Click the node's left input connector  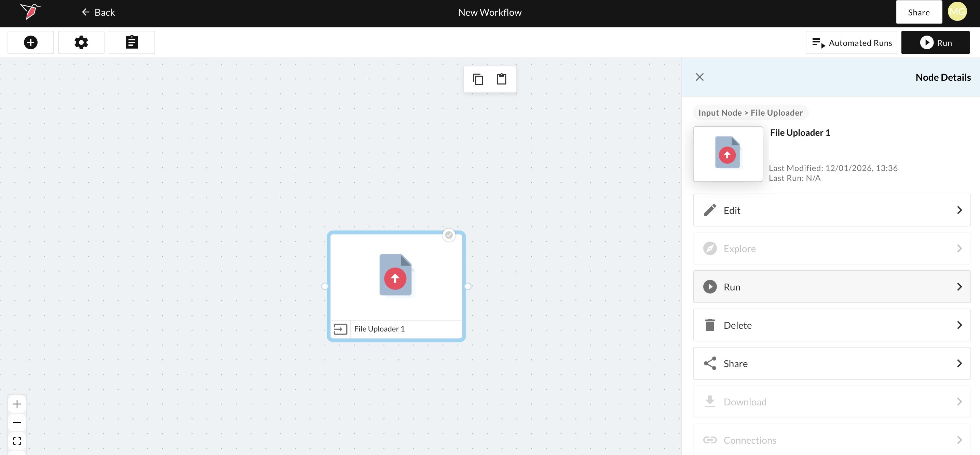coord(325,286)
